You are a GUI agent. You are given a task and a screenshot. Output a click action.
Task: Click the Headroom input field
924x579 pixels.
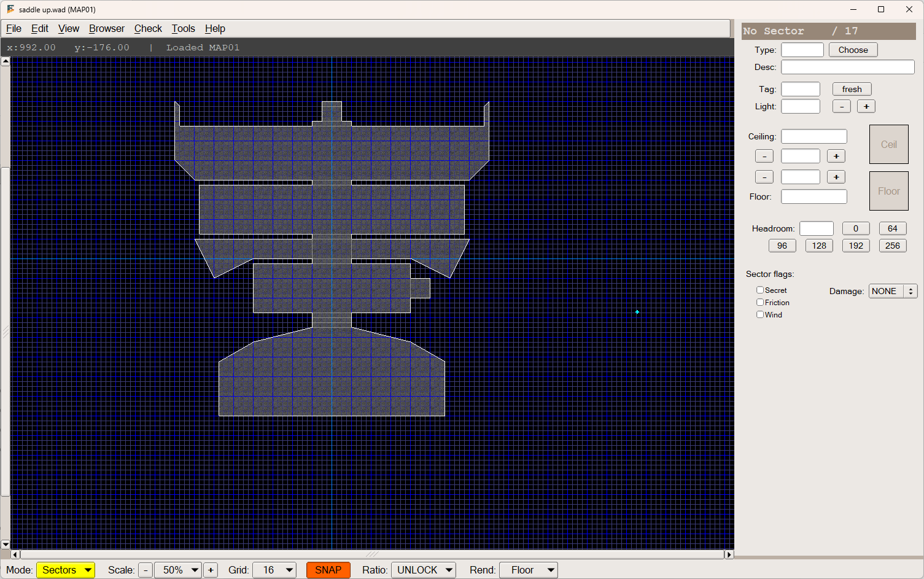pyautogui.click(x=817, y=228)
